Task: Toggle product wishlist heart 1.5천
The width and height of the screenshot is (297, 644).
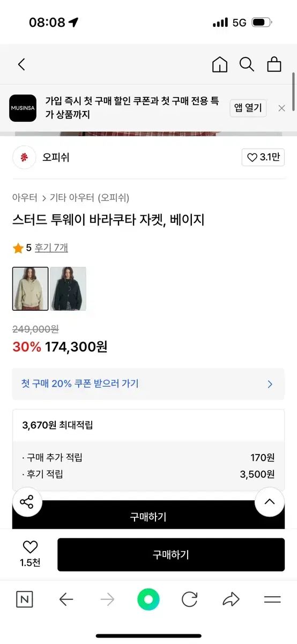Action: pos(30,554)
